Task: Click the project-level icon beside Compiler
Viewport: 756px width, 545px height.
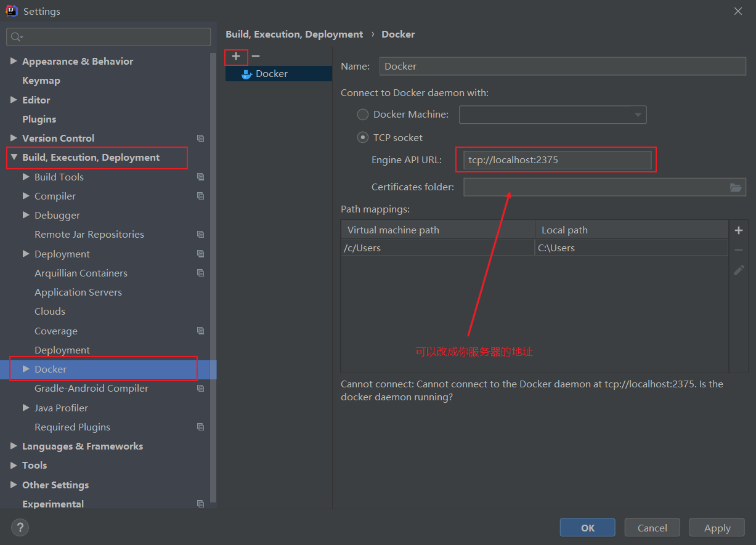Action: (200, 196)
